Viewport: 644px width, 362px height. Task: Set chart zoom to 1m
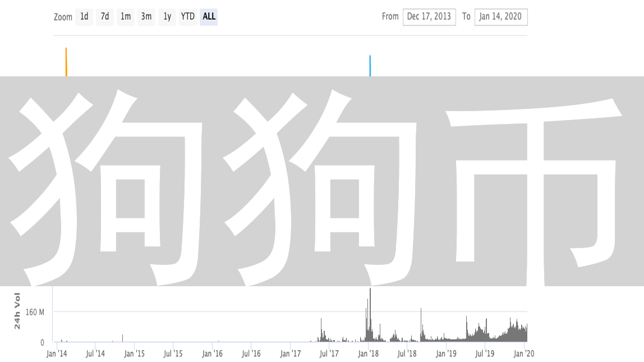pyautogui.click(x=126, y=17)
